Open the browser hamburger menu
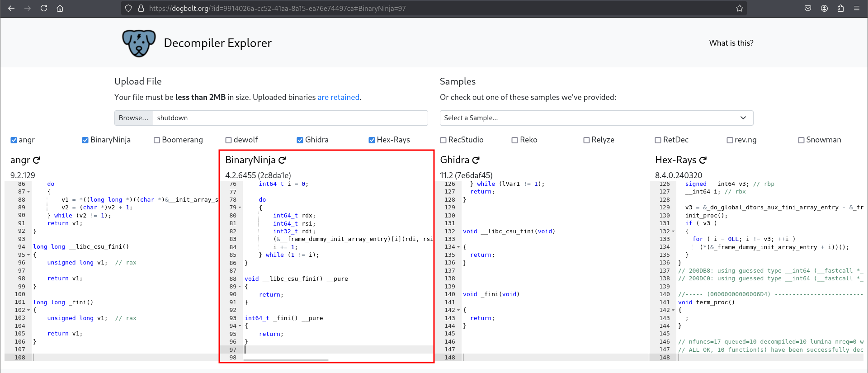The width and height of the screenshot is (868, 373). tap(857, 8)
